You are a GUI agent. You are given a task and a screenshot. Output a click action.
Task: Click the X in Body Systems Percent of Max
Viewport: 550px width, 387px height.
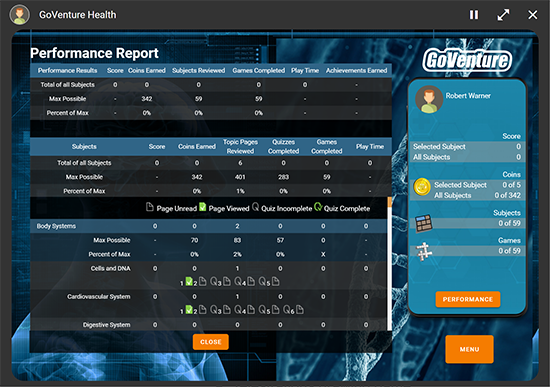pos(323,254)
